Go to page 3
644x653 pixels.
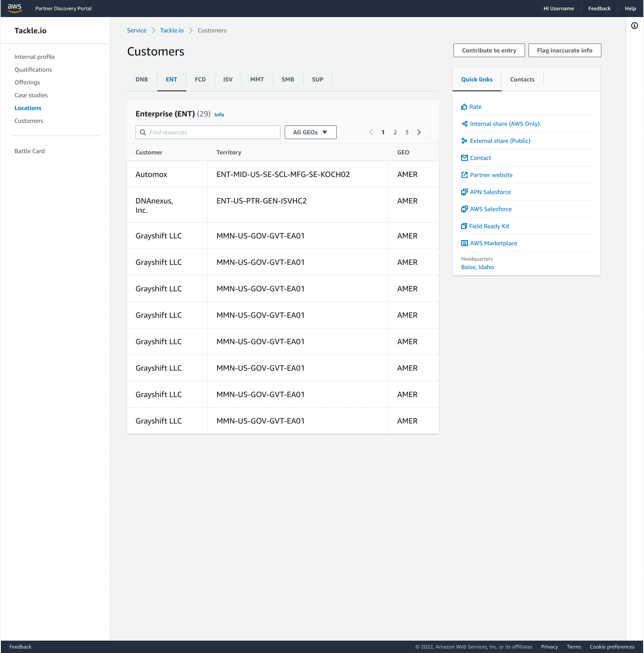[407, 132]
